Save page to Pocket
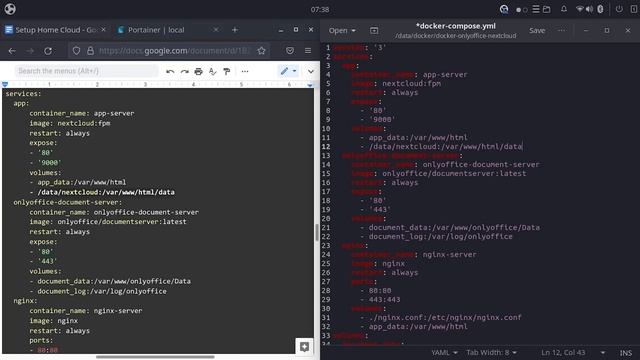 pyautogui.click(x=290, y=51)
